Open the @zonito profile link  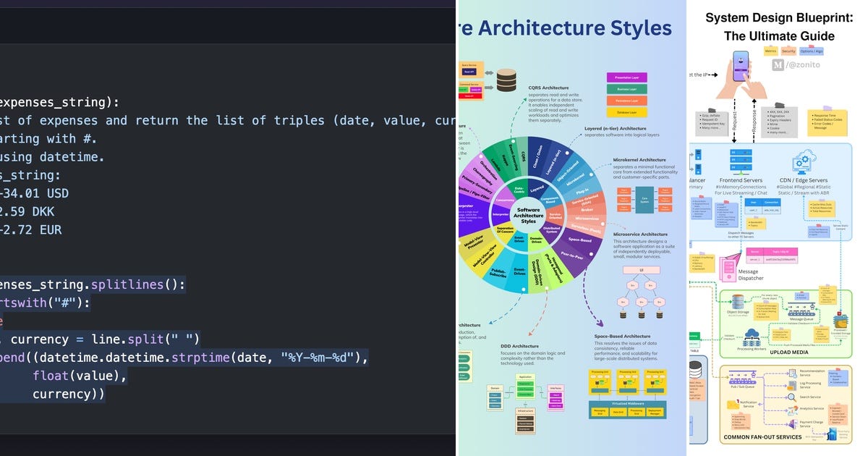804,64
